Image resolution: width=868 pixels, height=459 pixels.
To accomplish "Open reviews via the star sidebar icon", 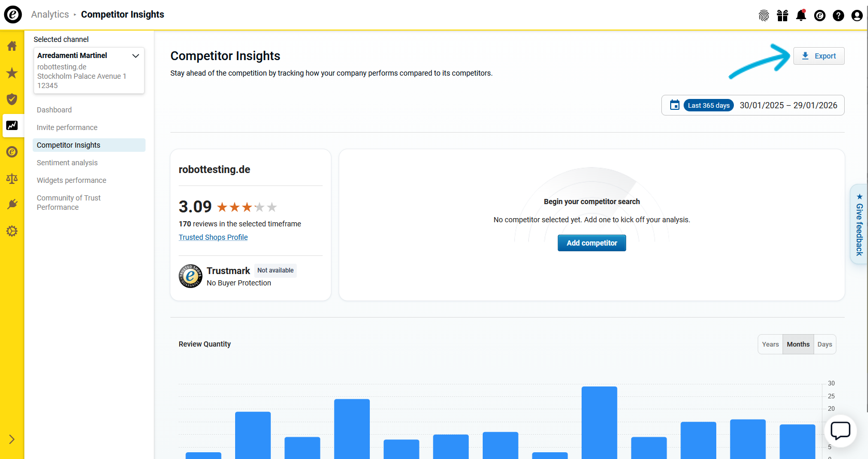I will pyautogui.click(x=12, y=73).
